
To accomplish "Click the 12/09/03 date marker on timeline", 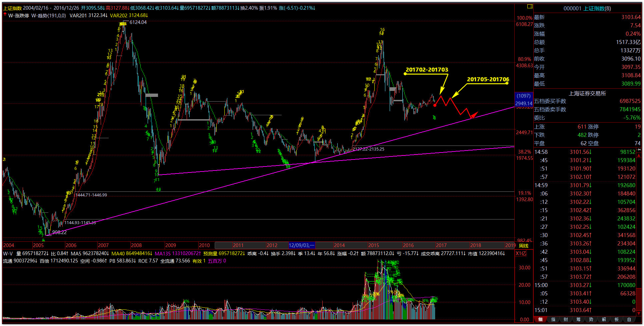I will tap(301, 245).
